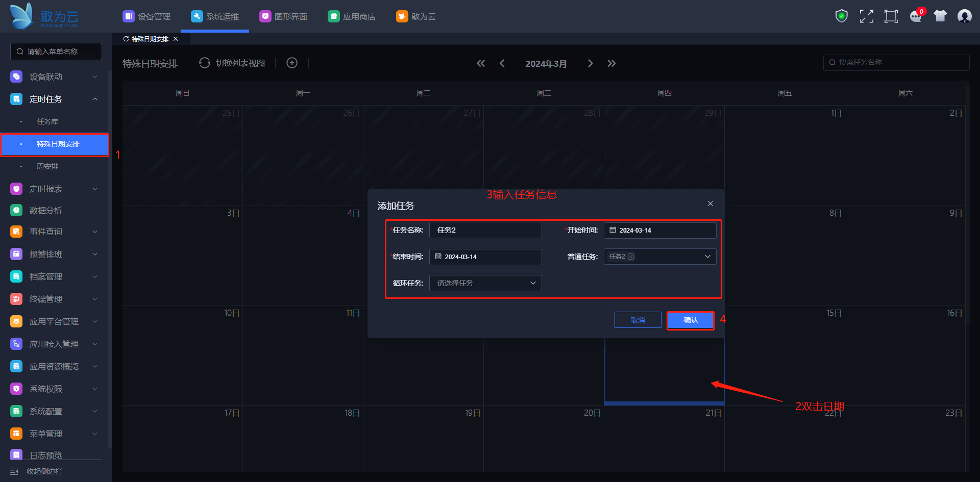980x482 pixels.
Task: Click the security shield icon in header
Action: pos(841,16)
